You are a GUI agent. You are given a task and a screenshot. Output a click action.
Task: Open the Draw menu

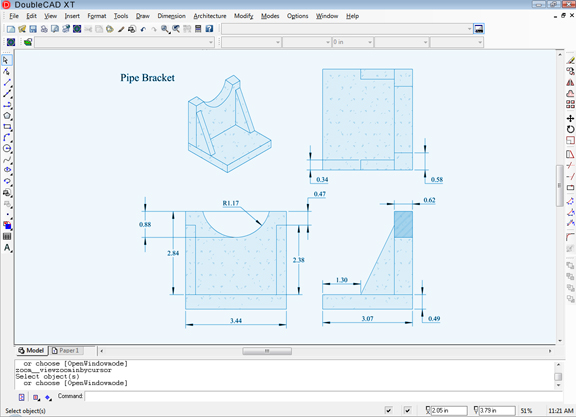143,16
